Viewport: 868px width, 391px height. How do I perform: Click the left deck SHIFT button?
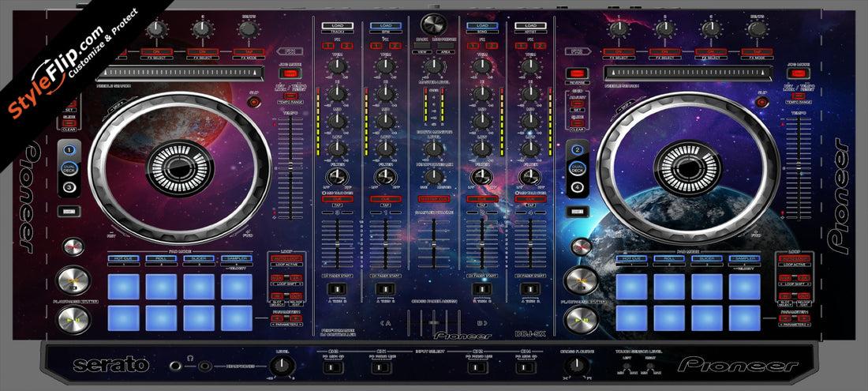coord(69,211)
